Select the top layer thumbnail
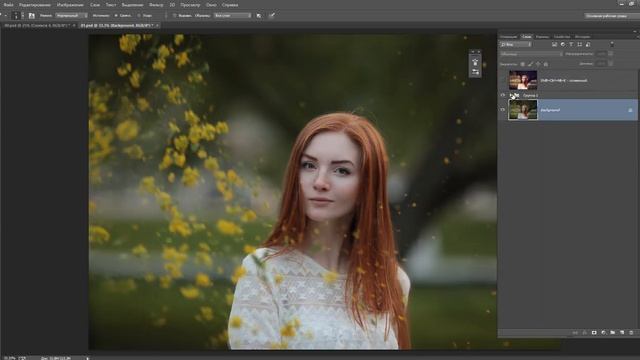The height and width of the screenshot is (360, 640). tap(523, 80)
